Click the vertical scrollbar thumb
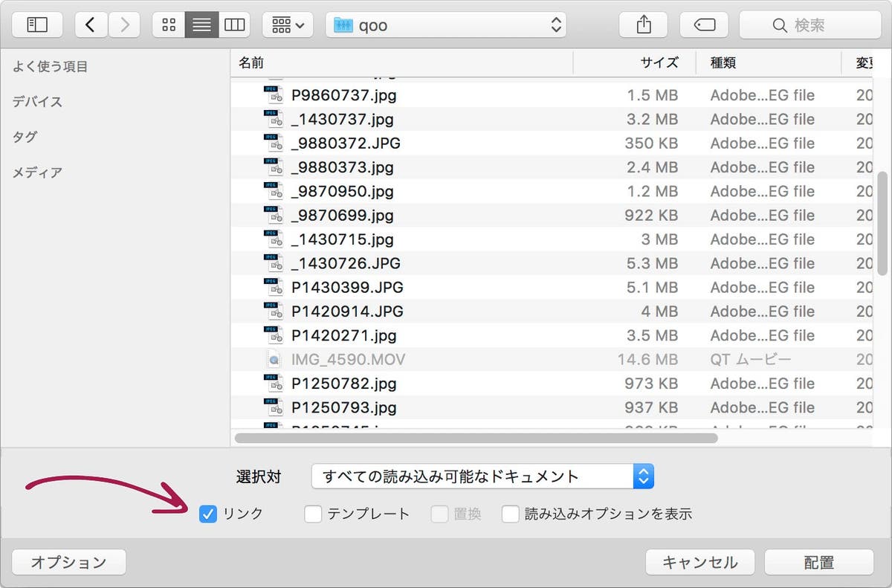The width and height of the screenshot is (892, 588). pyautogui.click(x=883, y=224)
